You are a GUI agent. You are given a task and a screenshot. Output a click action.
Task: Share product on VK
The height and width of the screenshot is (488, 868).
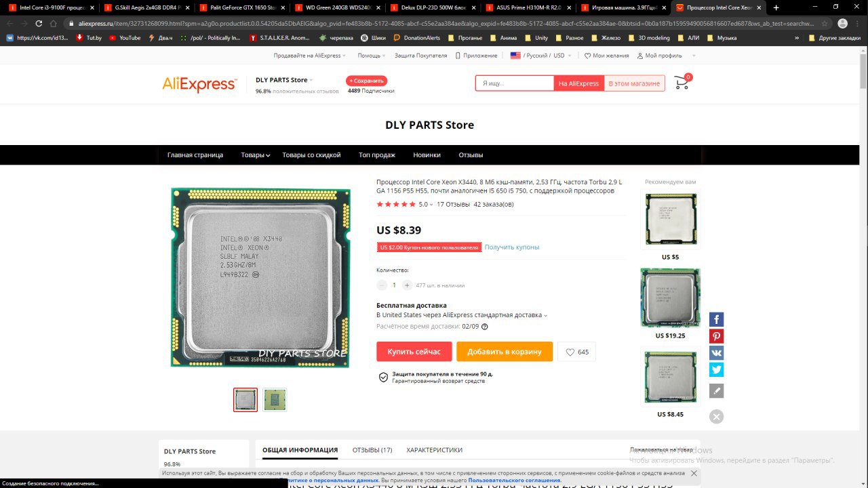[717, 353]
